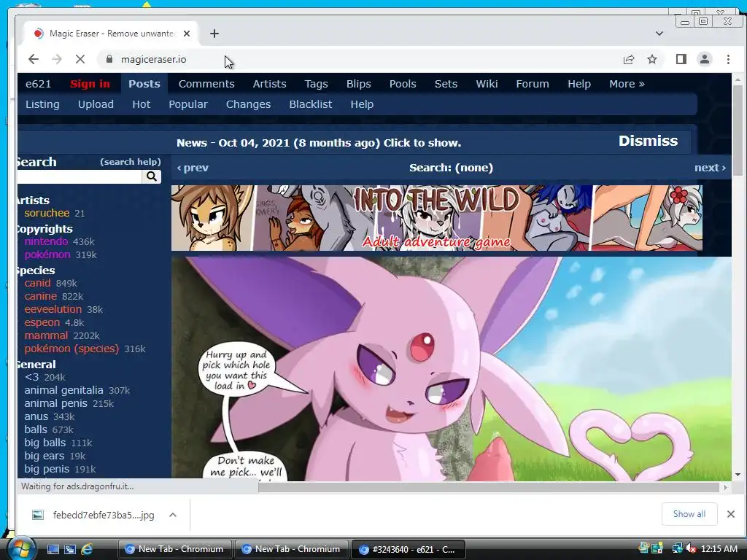Click the Popular submenu link

(187, 104)
